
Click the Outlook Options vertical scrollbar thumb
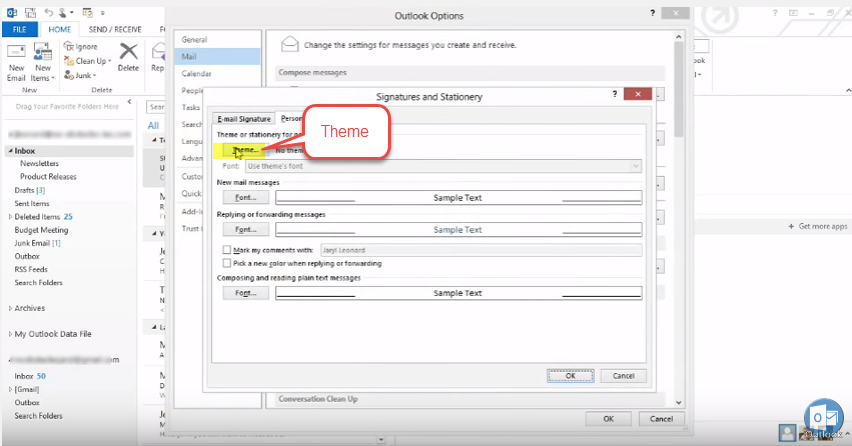coord(679,90)
